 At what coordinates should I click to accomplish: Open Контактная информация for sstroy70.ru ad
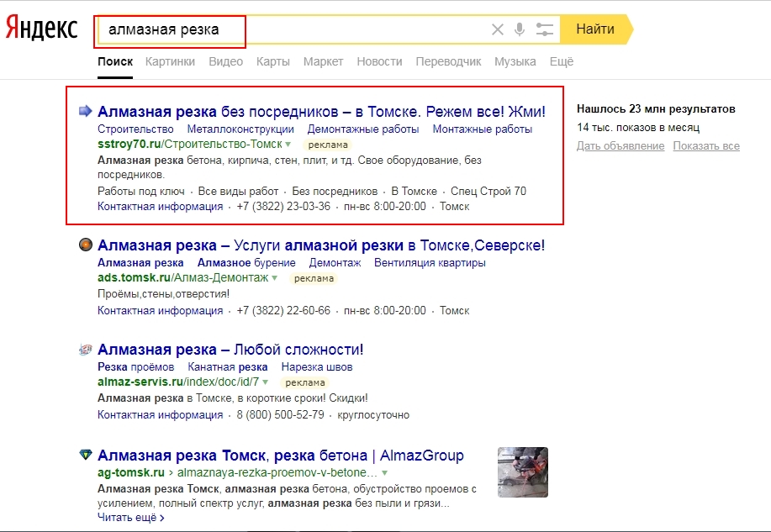160,207
